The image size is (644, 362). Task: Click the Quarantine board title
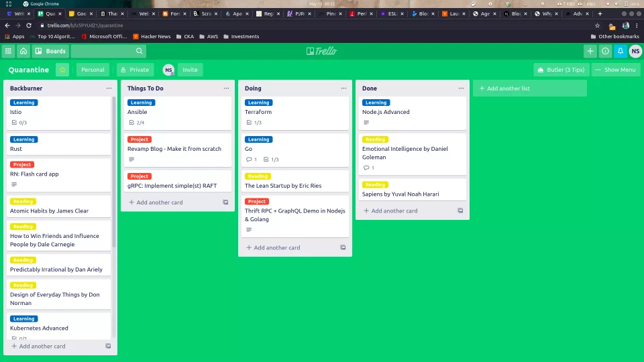(x=29, y=70)
